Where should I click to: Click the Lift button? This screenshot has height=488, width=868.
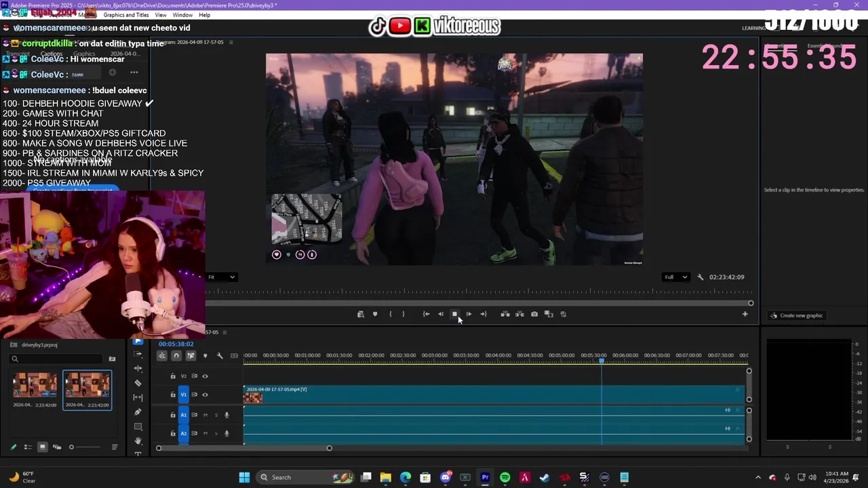[x=505, y=314]
